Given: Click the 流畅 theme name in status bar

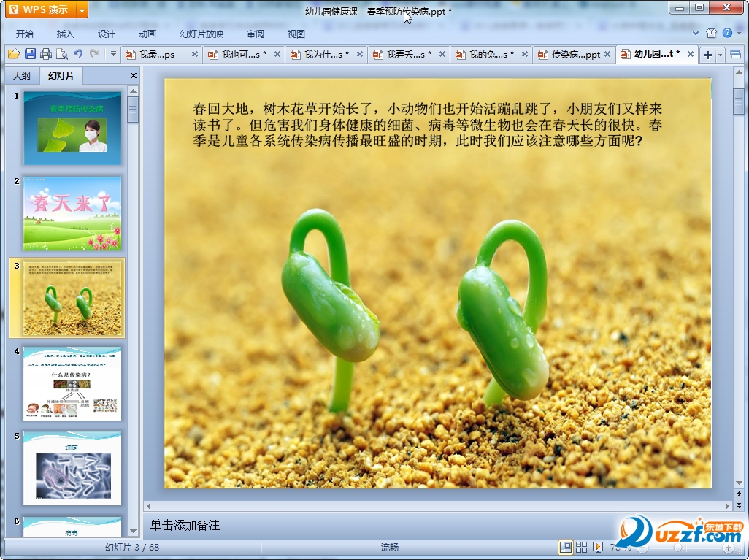Looking at the screenshot, I should [x=389, y=548].
